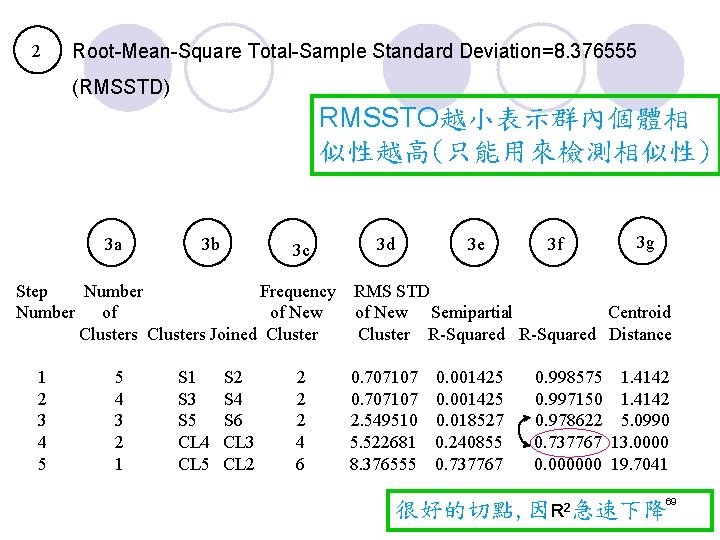Screen dimensions: 720x540
Task: Click the blue note beginning with "RMSSTO"
Action: pos(514,135)
